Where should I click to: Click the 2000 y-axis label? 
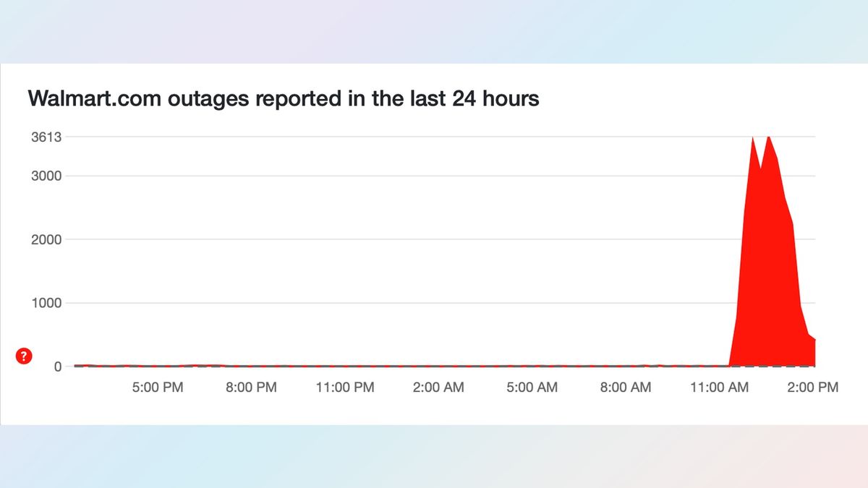[x=46, y=239]
